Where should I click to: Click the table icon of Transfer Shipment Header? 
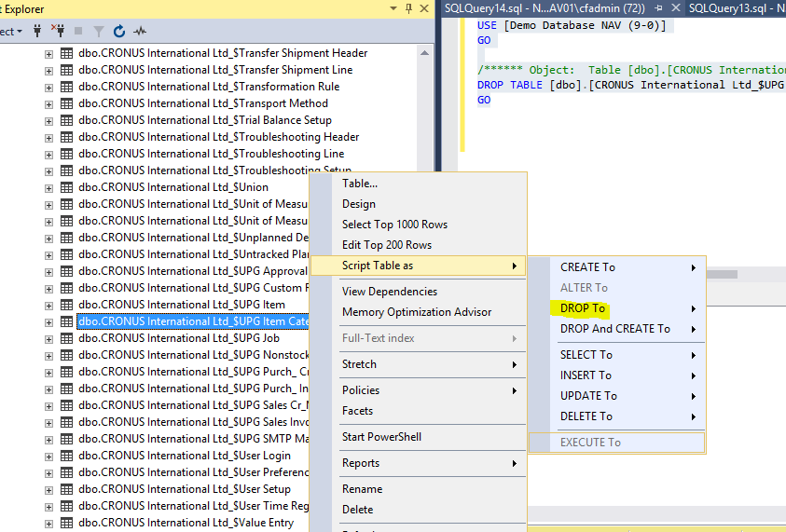pyautogui.click(x=67, y=53)
